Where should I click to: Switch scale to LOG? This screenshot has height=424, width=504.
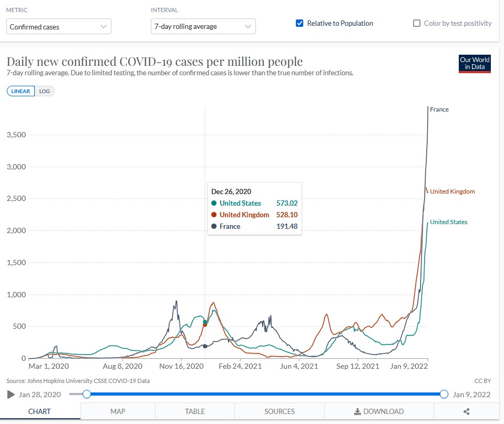[x=45, y=91]
